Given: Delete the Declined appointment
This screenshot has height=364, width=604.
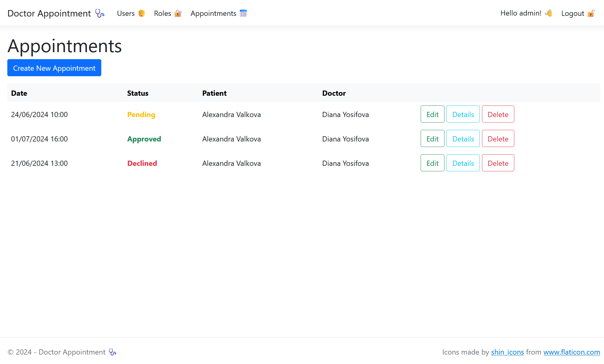Looking at the screenshot, I should pyautogui.click(x=498, y=163).
